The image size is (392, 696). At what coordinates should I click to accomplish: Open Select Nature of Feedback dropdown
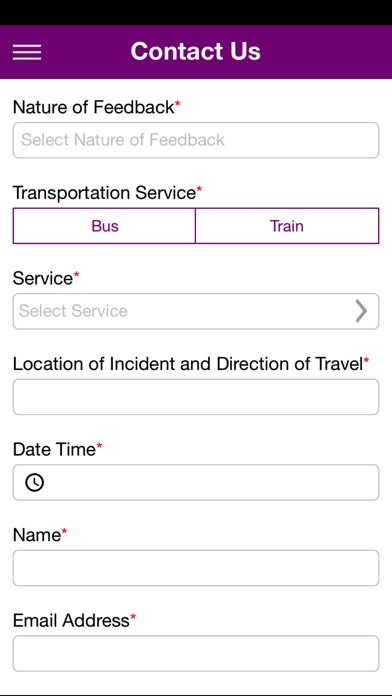tap(196, 140)
